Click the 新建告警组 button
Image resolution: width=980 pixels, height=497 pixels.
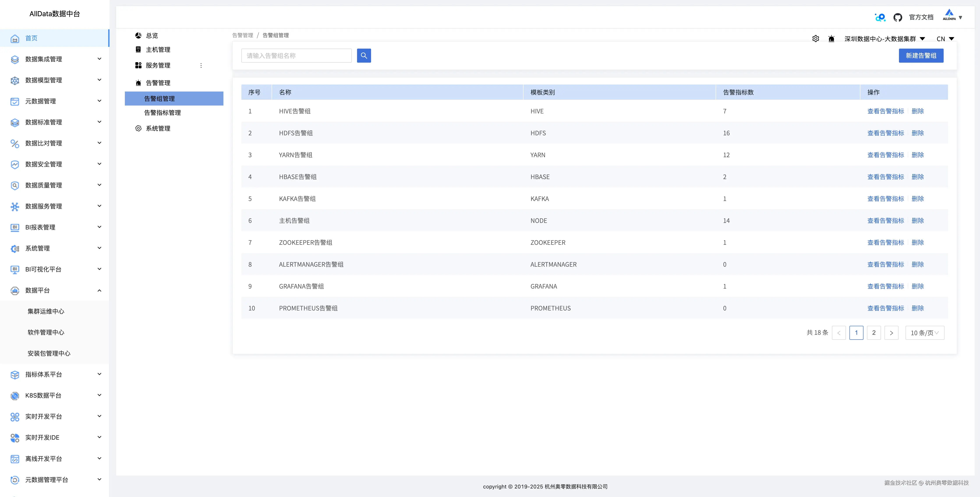click(x=921, y=56)
